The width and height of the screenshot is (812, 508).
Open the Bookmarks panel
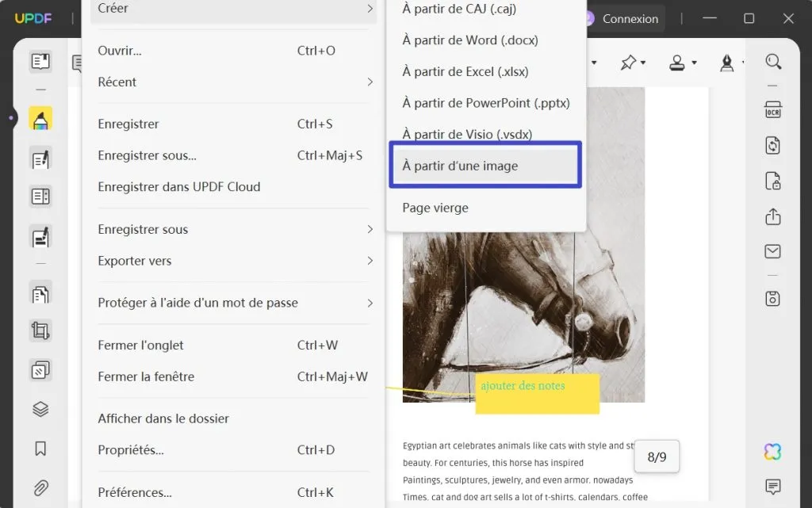(40, 448)
